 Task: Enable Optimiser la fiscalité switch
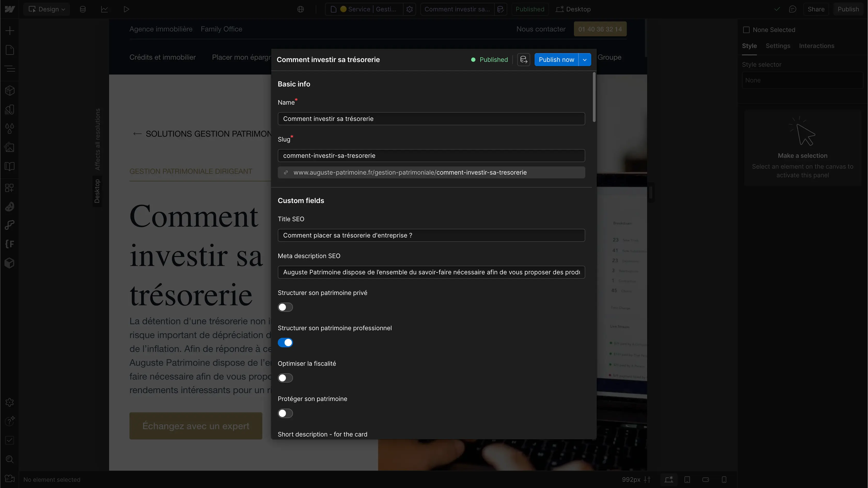(x=285, y=378)
